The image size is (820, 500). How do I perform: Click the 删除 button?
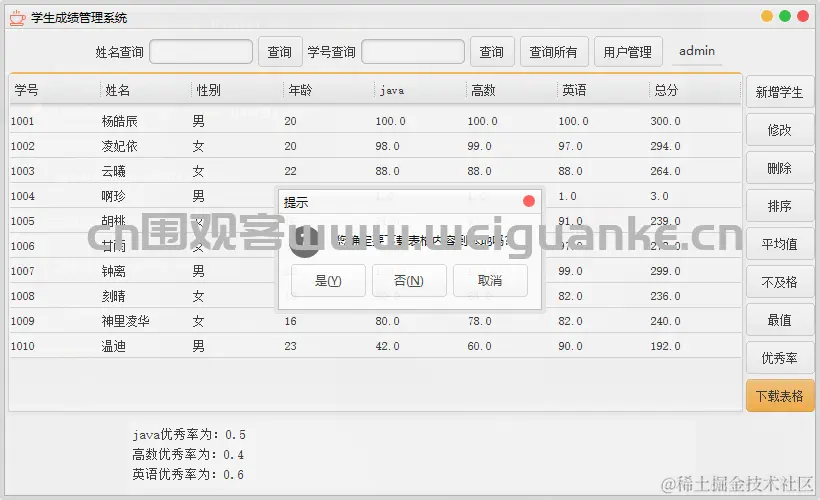780,168
